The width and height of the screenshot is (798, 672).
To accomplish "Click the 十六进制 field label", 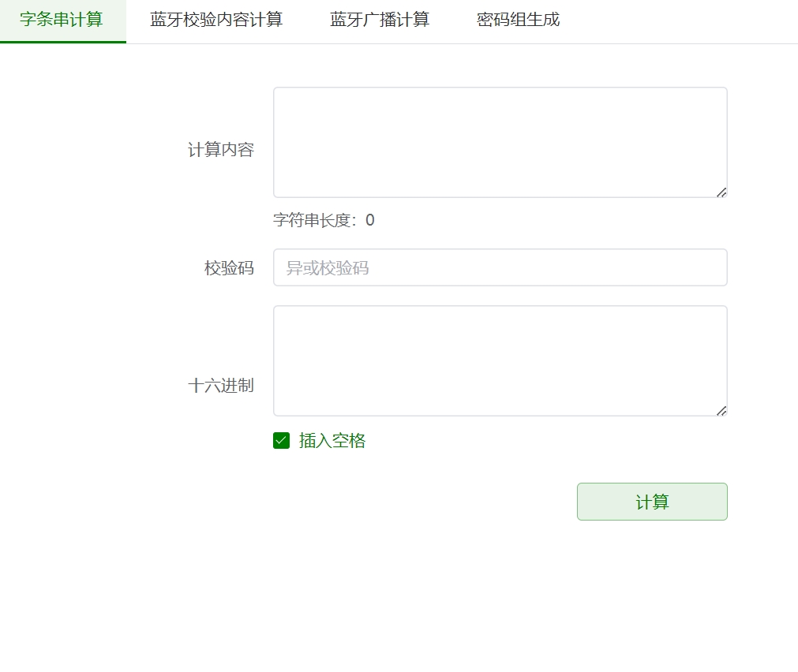I will (221, 386).
